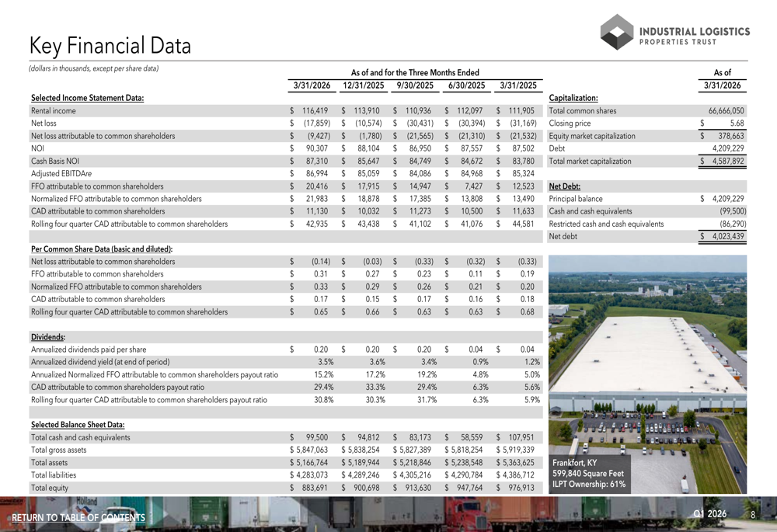This screenshot has height=532, width=777.
Task: Select the Rental income row label
Action: pos(53,111)
